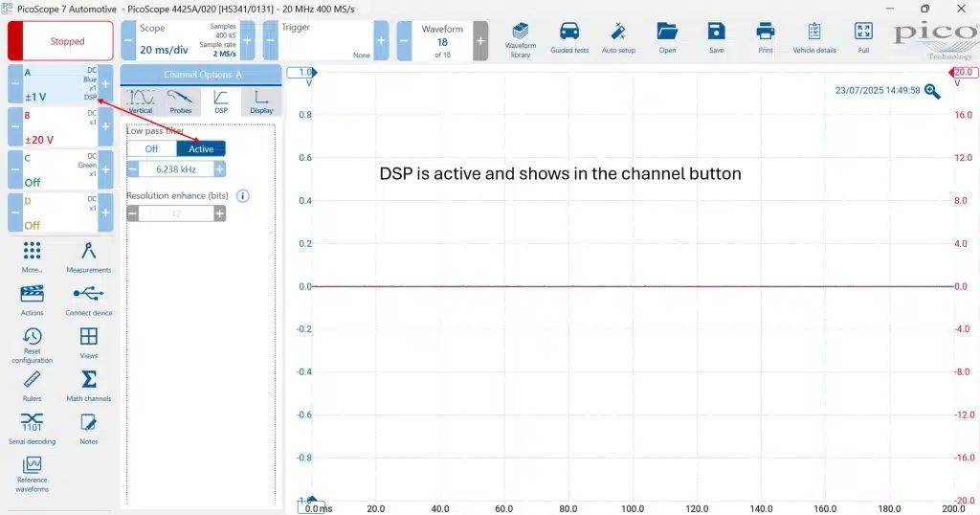Open Channel C options
980x515 pixels.
(x=60, y=169)
